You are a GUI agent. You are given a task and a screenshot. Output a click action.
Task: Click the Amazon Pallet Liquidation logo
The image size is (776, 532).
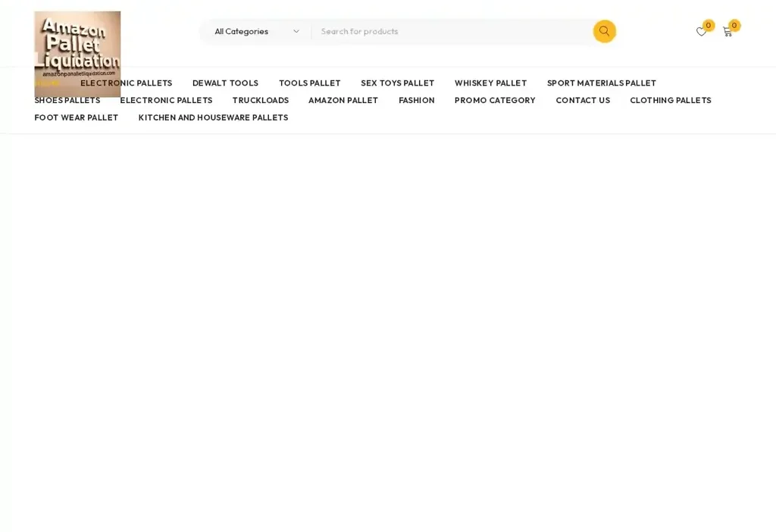click(x=77, y=54)
